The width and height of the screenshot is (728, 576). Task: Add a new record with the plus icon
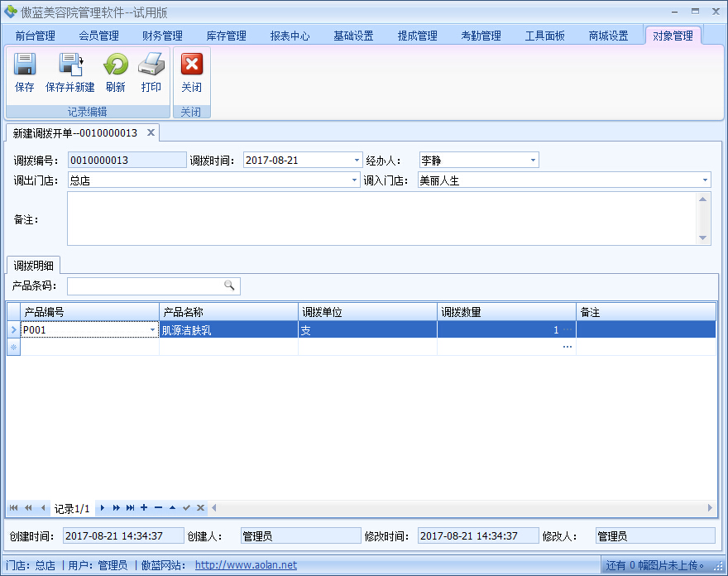[142, 507]
